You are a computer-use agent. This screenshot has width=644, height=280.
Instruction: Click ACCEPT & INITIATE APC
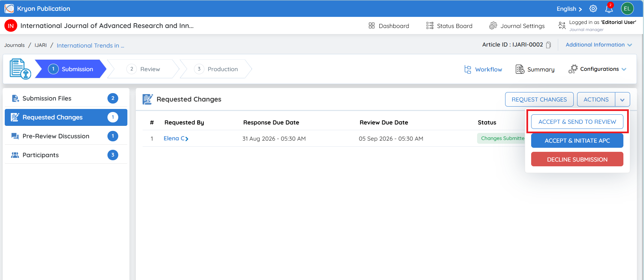(577, 141)
